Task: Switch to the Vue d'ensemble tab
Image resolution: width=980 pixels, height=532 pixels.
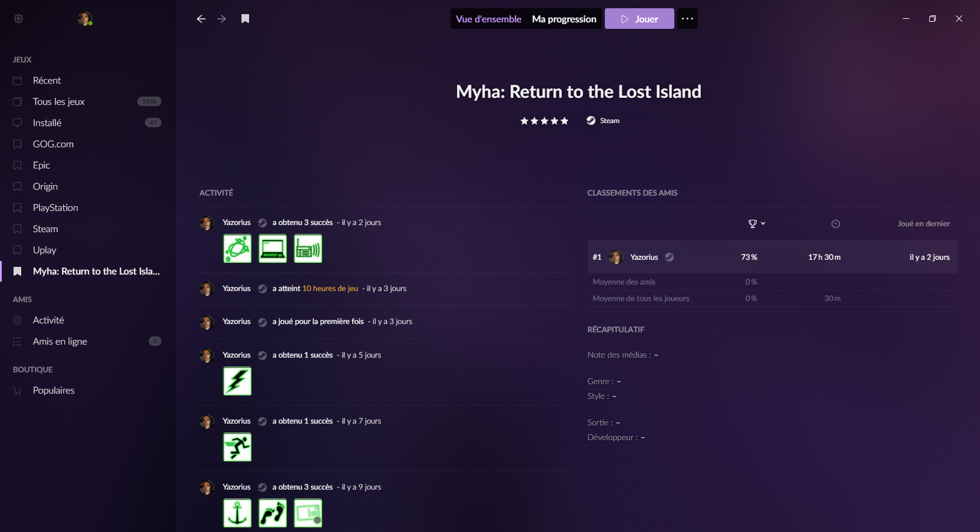Action: [488, 19]
